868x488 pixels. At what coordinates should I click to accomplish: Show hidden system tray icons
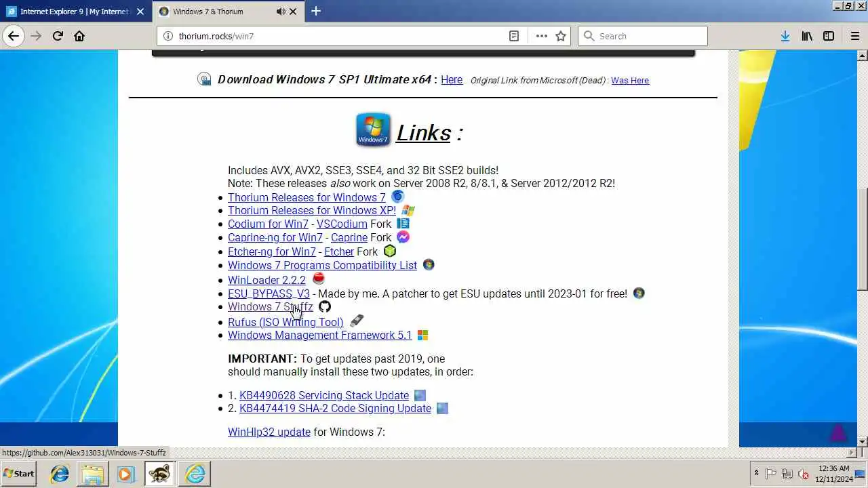click(756, 473)
